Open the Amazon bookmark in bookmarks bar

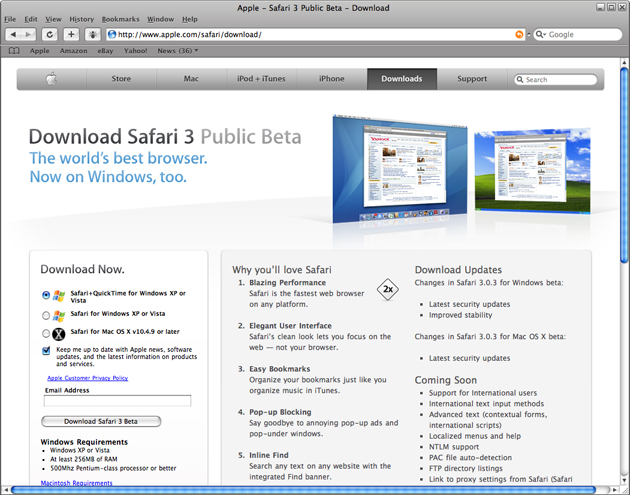tap(74, 51)
